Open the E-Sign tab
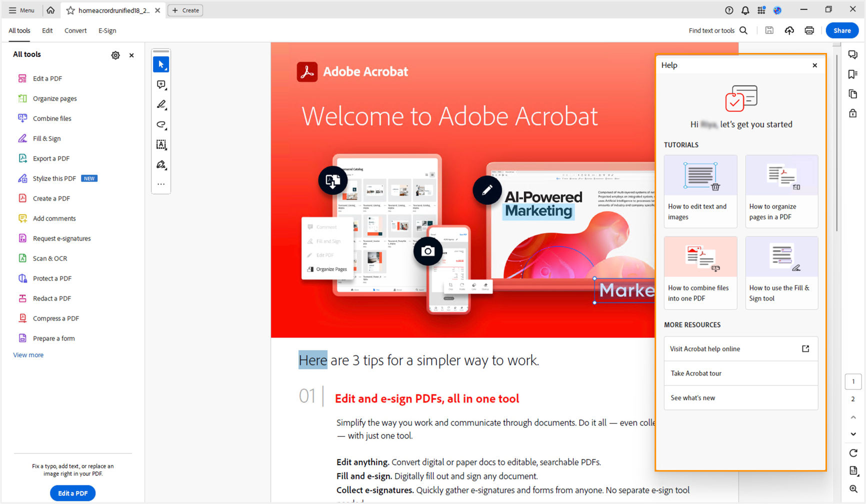Image resolution: width=866 pixels, height=504 pixels. (x=107, y=30)
